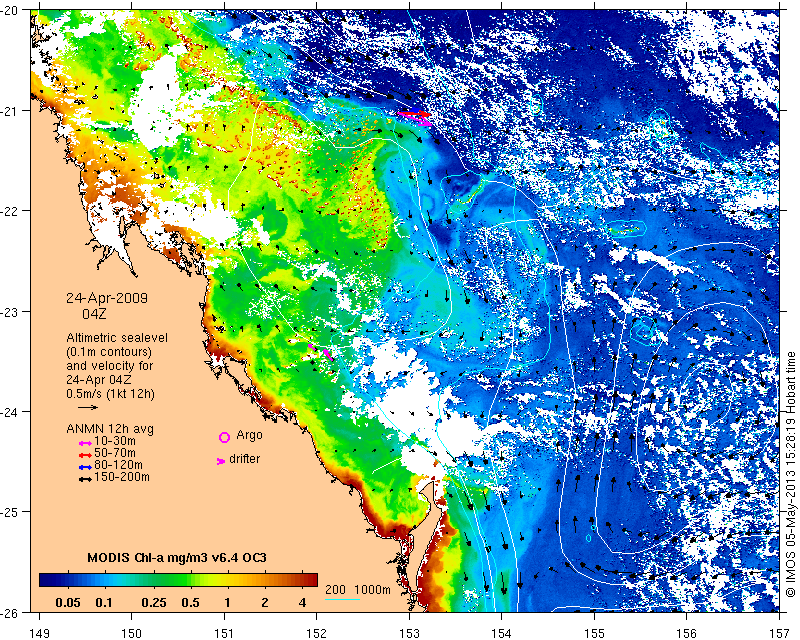800x640 pixels.
Task: Click the MODIS Chl-a mg/m3 v6.4 OC3 title
Action: coord(177,557)
